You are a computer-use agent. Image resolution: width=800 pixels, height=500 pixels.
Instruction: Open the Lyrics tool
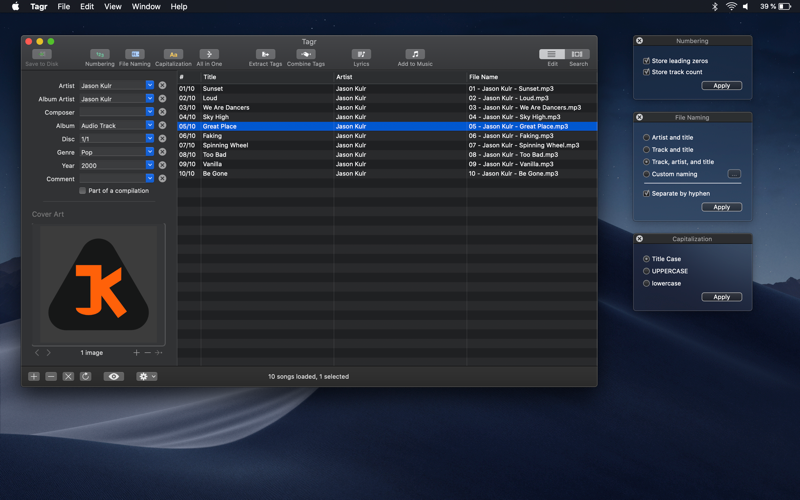point(361,54)
